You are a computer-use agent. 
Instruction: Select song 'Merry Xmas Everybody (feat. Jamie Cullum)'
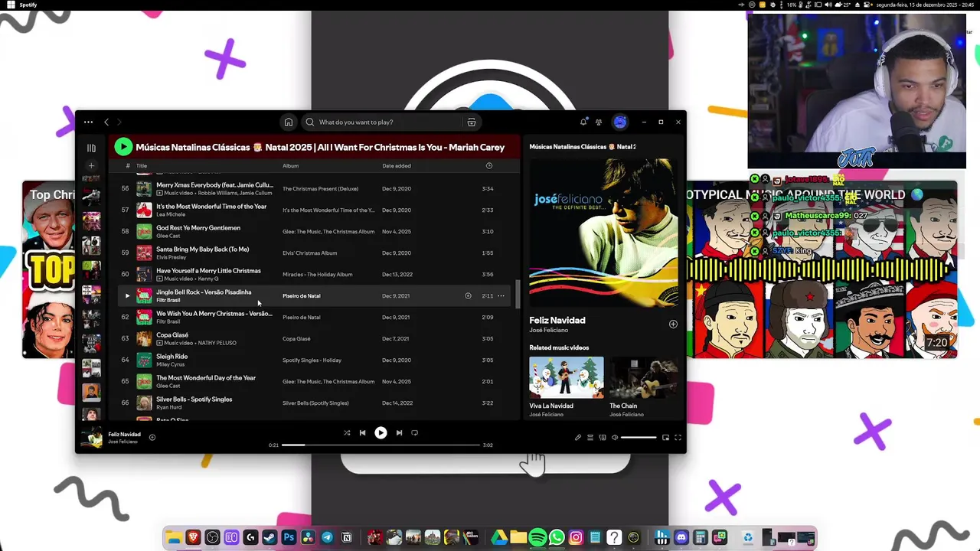(x=214, y=185)
